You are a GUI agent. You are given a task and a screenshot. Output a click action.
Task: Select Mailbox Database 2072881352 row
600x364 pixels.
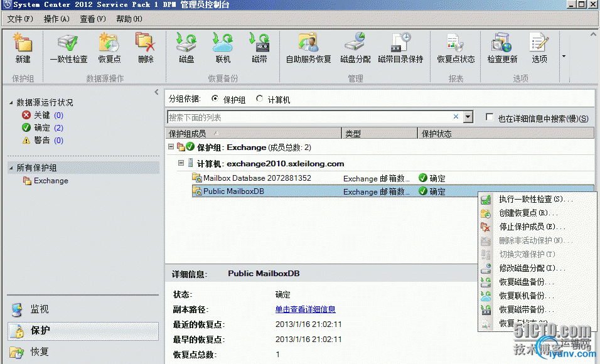[392, 178]
